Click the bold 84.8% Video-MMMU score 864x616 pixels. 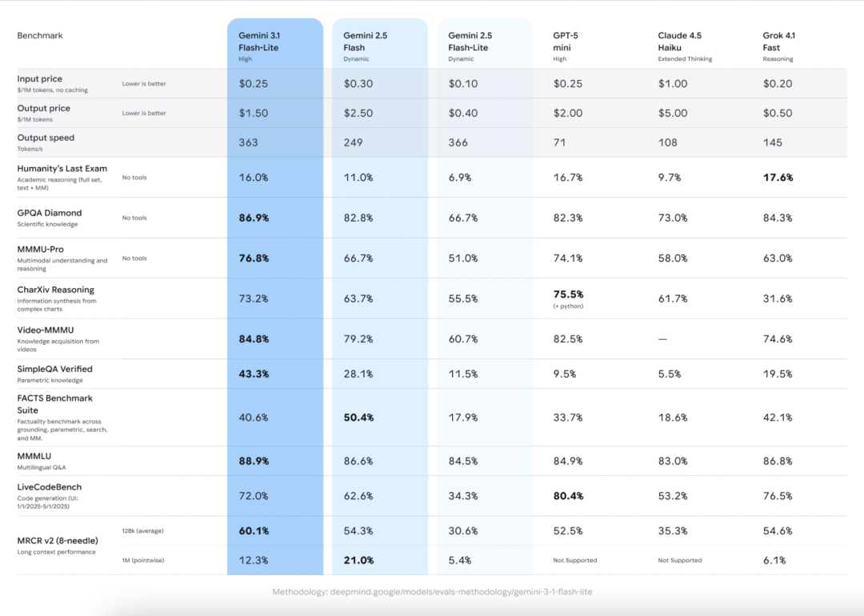click(x=254, y=339)
